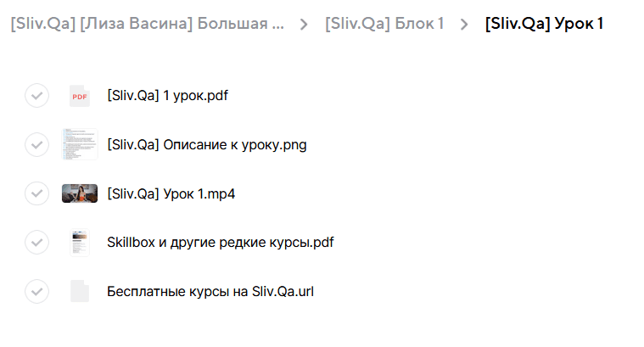The width and height of the screenshot is (644, 347).
Task: Check the circle beside Урок 1.mp4
Action: 36,193
